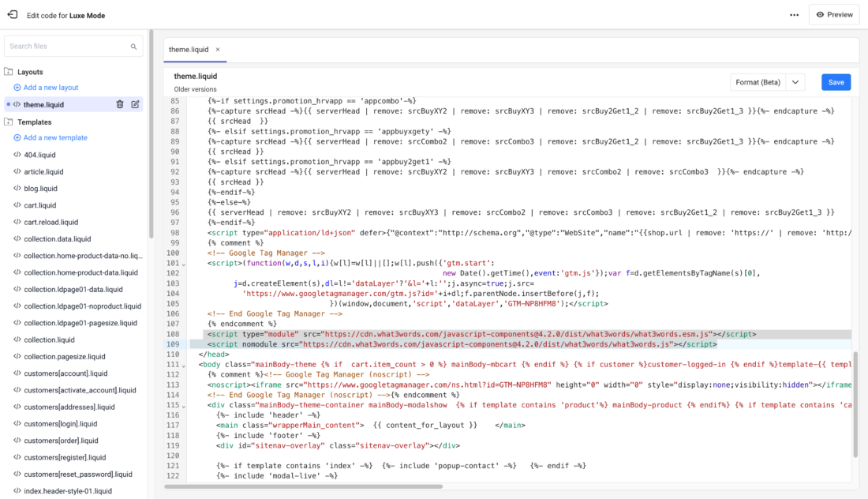Viewport: 868px width, 499px height.
Task: Click the code icon beside cart.liquid
Action: [17, 205]
